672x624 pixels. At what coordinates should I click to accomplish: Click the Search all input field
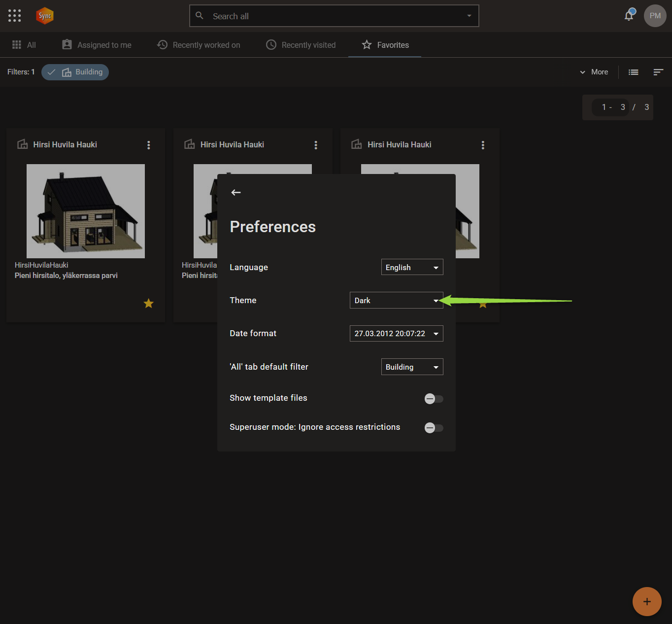(334, 16)
